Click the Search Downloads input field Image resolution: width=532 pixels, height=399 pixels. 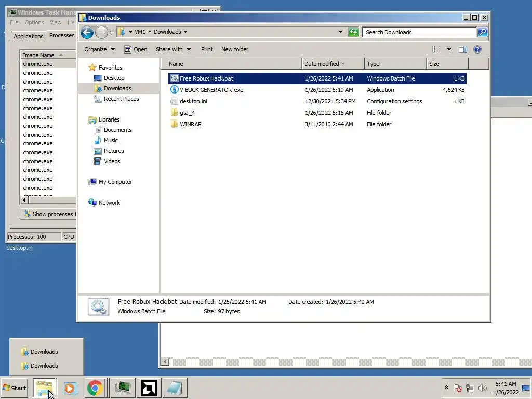(419, 32)
